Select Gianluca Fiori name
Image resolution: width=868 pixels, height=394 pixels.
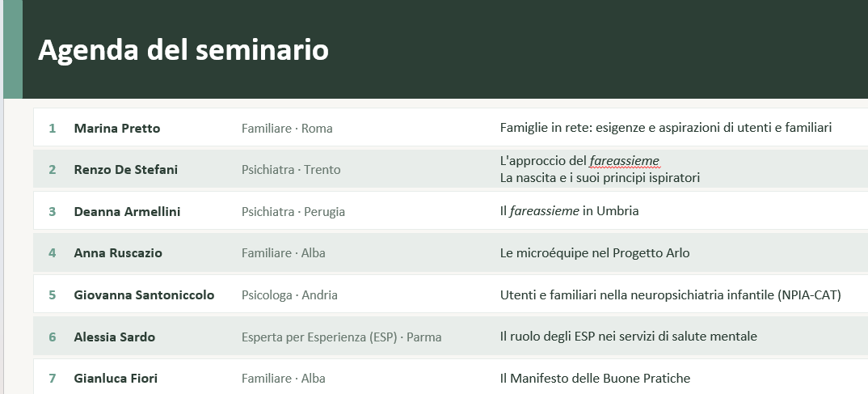click(115, 379)
